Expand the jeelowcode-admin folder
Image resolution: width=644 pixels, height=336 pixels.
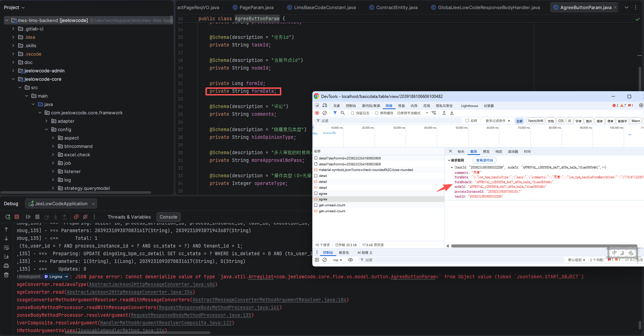click(13, 71)
